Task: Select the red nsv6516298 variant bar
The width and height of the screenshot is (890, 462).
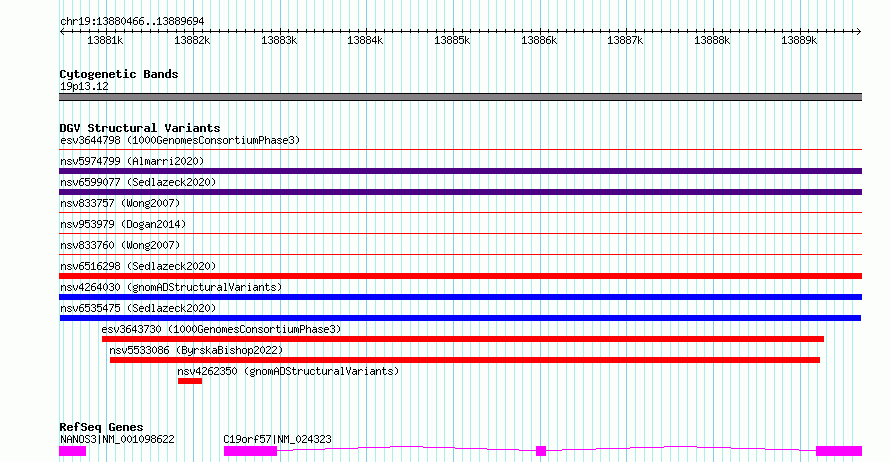Action: coord(460,276)
